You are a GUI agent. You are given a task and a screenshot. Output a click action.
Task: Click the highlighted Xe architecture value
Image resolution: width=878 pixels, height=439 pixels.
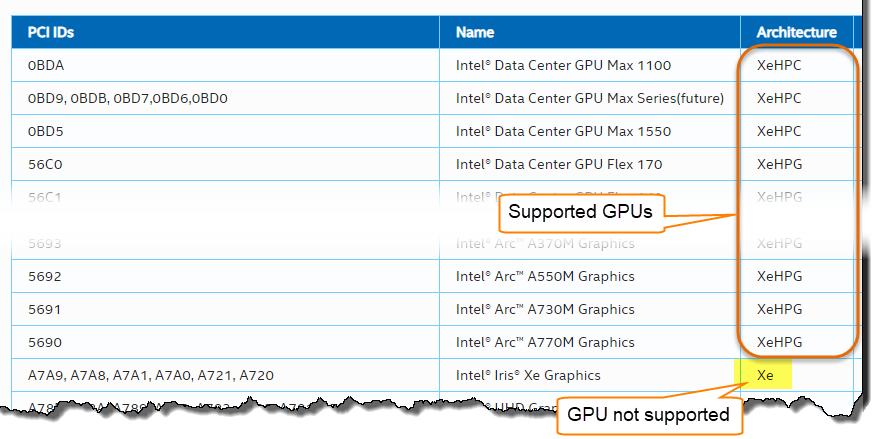click(x=766, y=375)
